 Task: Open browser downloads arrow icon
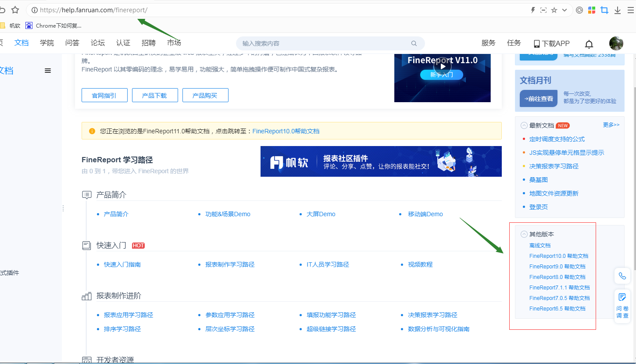tap(618, 10)
